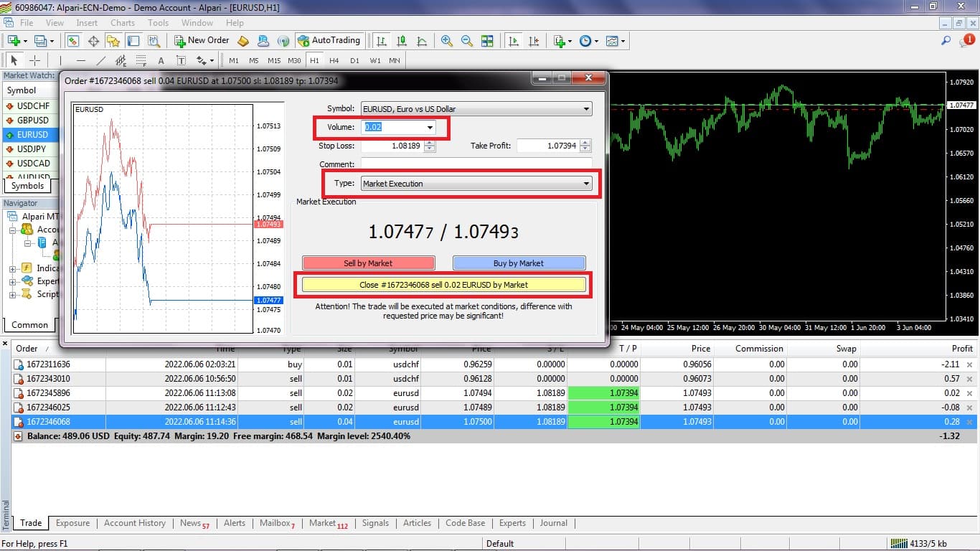Switch timeframe to MN

[x=395, y=60]
